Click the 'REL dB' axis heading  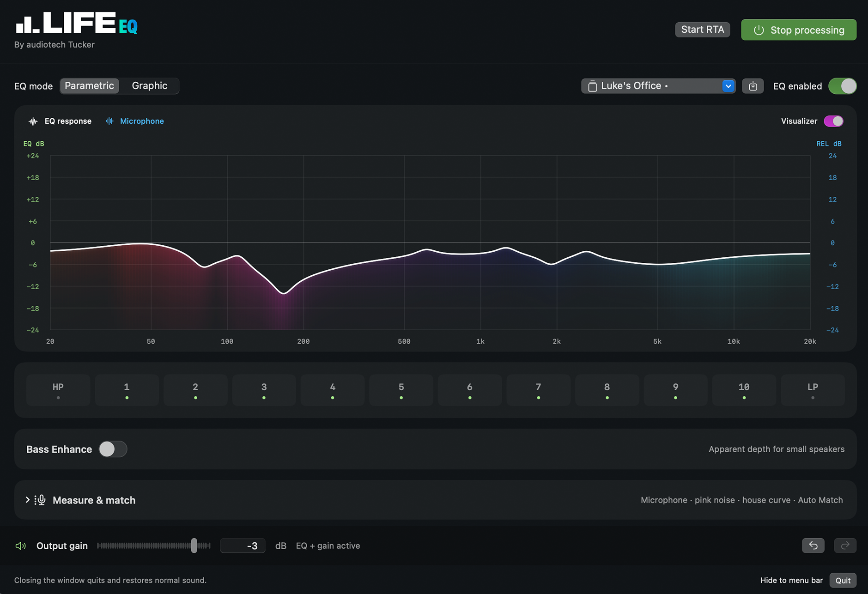(x=829, y=144)
